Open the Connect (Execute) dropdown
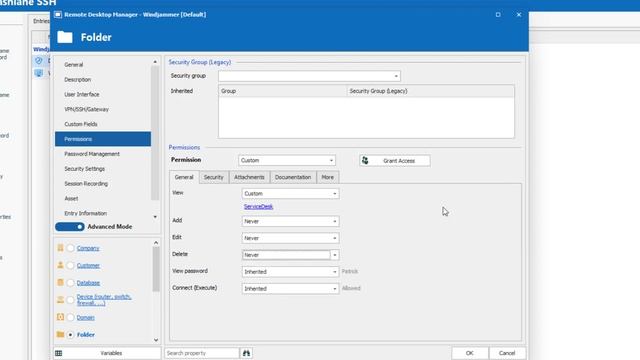Viewport: 640px width, 360px height. [x=290, y=289]
